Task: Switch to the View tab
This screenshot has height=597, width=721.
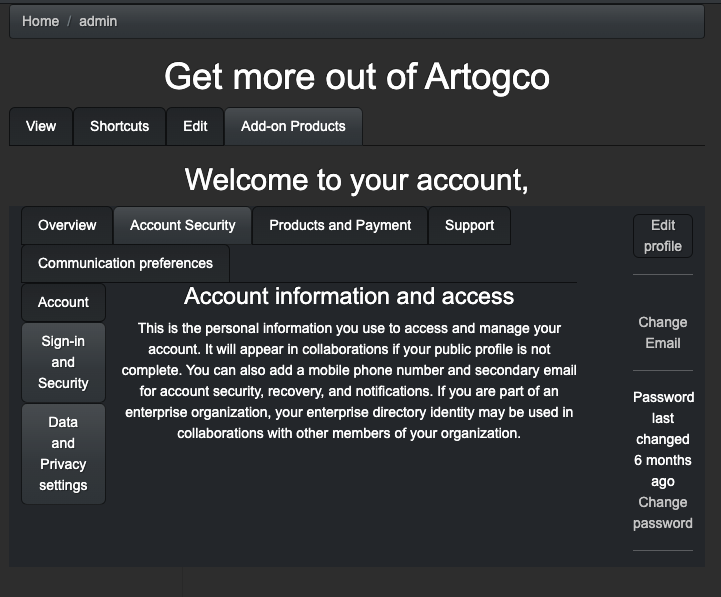Action: tap(41, 126)
